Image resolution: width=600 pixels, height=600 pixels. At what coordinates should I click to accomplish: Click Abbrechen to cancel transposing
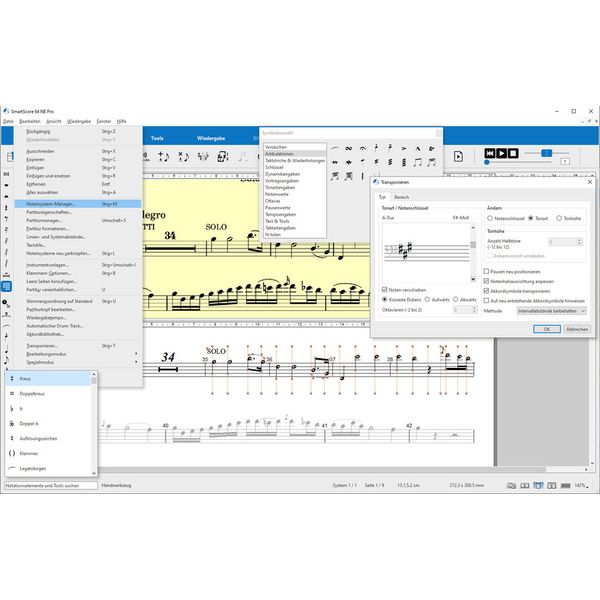(577, 329)
